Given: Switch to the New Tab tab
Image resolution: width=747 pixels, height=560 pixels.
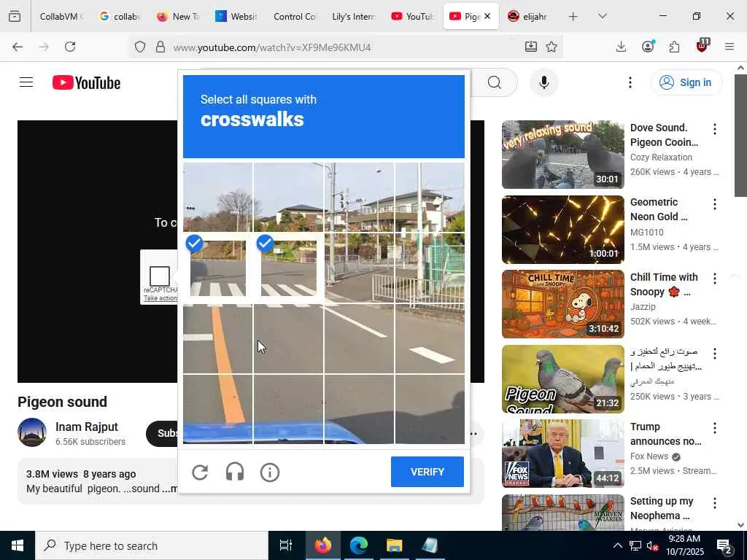Looking at the screenshot, I should point(178,17).
